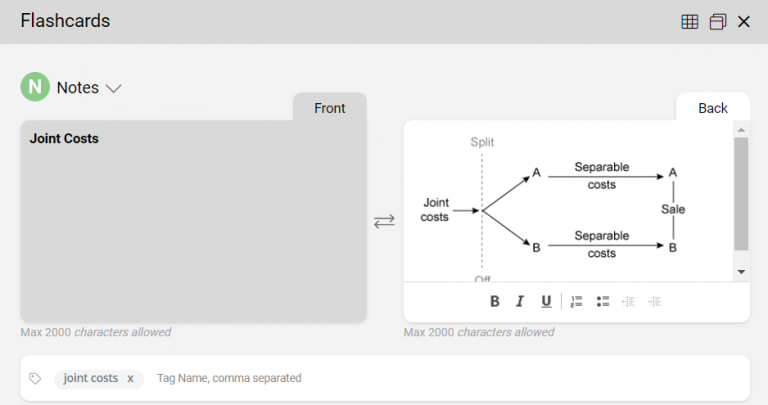Click the stacked cards view icon
The width and height of the screenshot is (768, 405).
717,21
